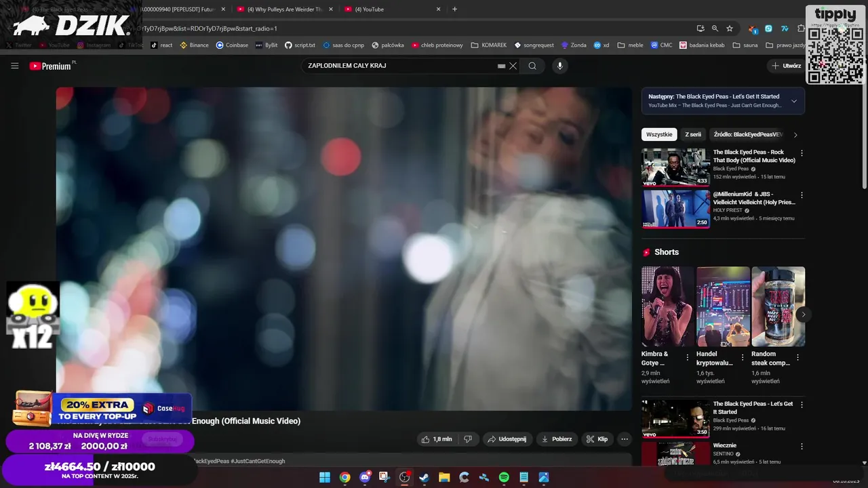Open Chrome from the taskbar
Image resolution: width=868 pixels, height=488 pixels.
tap(344, 477)
